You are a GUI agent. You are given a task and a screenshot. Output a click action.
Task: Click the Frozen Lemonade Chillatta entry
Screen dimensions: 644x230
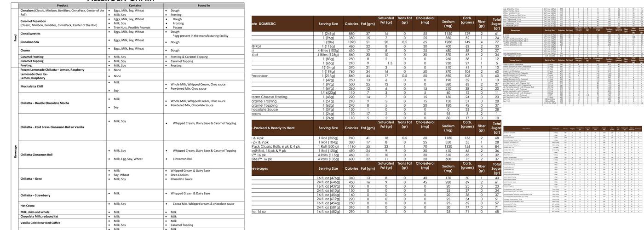click(x=52, y=69)
